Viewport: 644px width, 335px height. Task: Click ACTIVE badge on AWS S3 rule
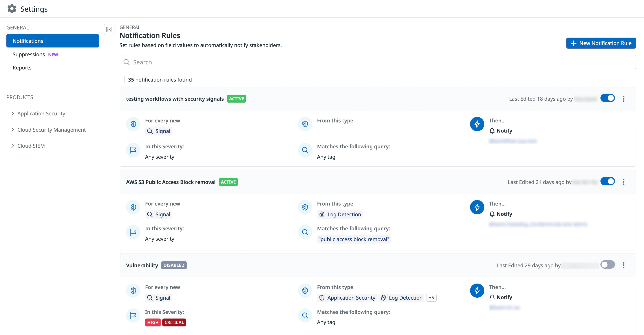(x=228, y=182)
